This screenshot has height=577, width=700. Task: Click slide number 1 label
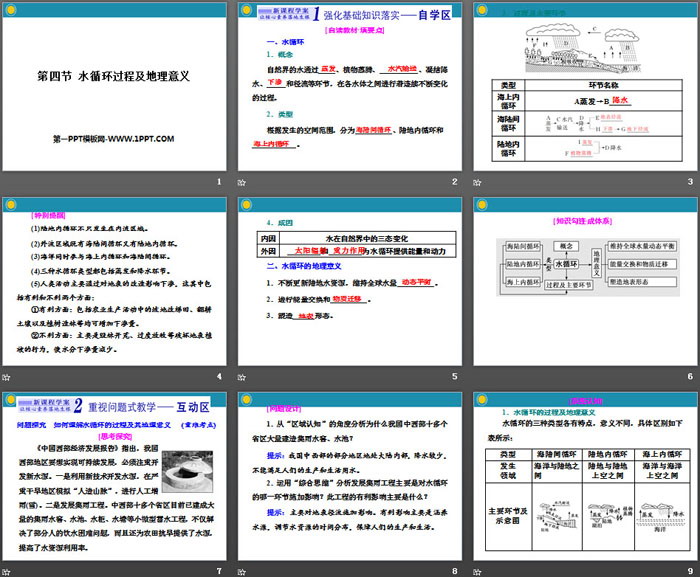[x=219, y=181]
